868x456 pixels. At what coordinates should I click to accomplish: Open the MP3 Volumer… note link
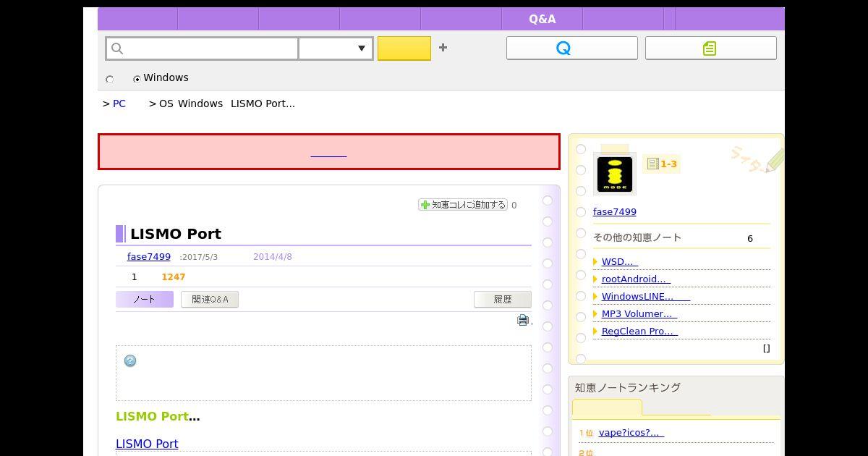[639, 313]
